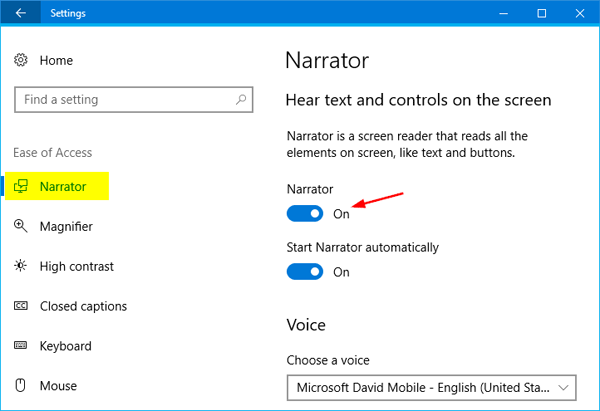Open Magnifier settings page

pos(66,227)
